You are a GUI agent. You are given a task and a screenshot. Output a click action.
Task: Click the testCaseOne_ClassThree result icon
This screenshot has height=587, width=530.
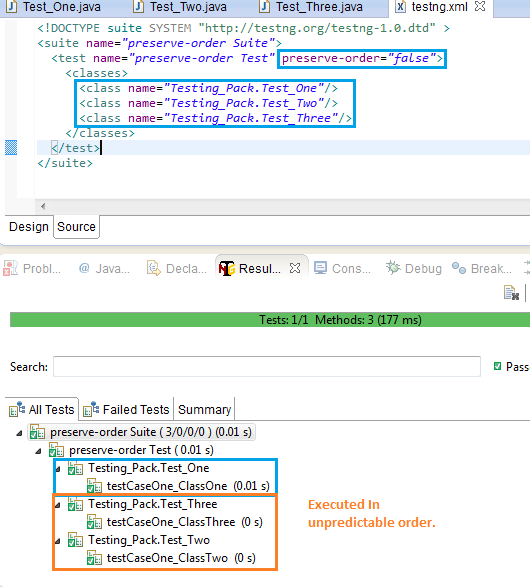pyautogui.click(x=94, y=521)
